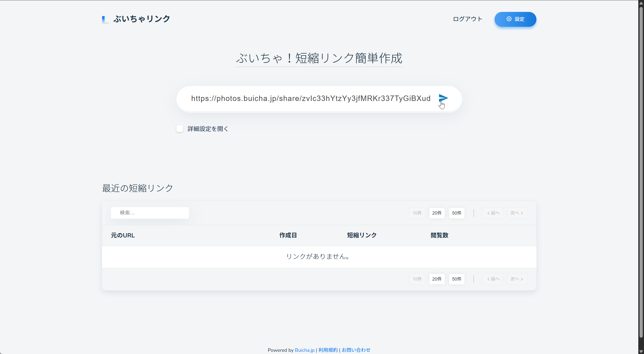Viewport: 644px width, 354px height.
Task: Click bottom 前へ previous page button
Action: [x=493, y=279]
